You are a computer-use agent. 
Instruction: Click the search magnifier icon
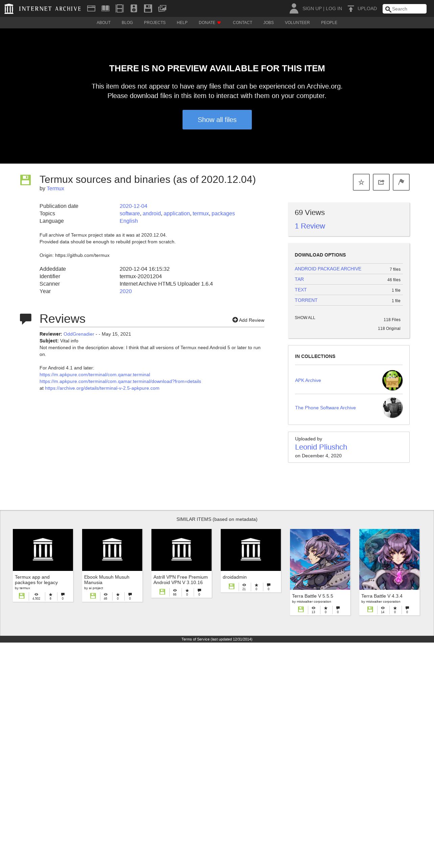(388, 9)
